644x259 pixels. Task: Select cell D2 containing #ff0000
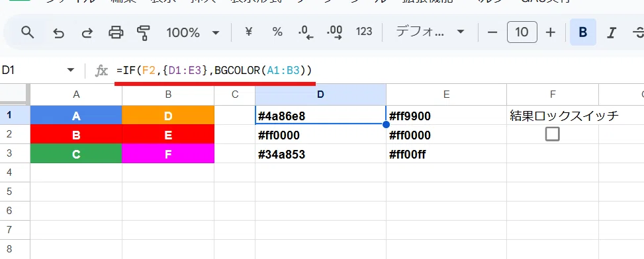click(x=320, y=134)
